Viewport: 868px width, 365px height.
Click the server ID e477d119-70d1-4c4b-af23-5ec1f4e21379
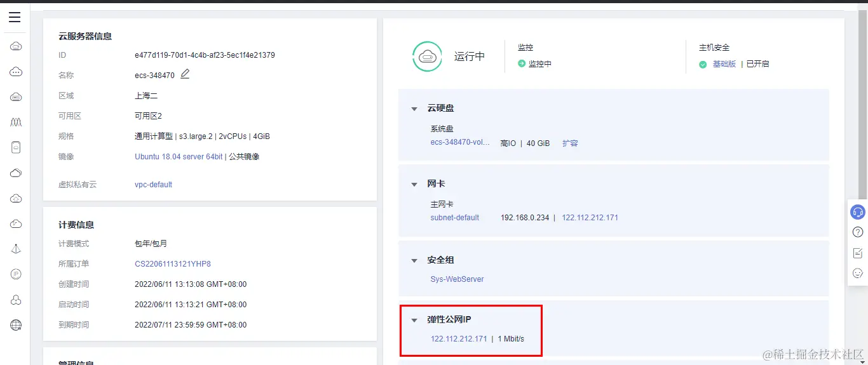pyautogui.click(x=205, y=55)
